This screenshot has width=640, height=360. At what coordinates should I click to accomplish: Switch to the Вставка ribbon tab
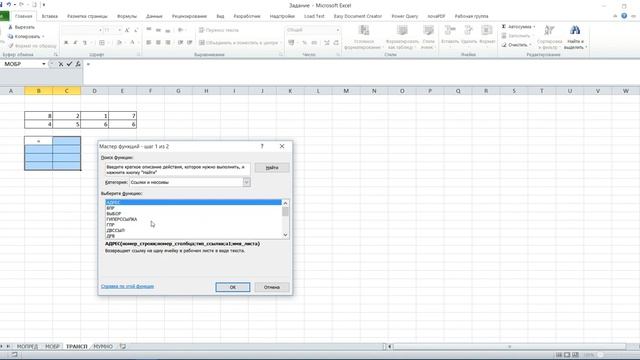pos(49,16)
